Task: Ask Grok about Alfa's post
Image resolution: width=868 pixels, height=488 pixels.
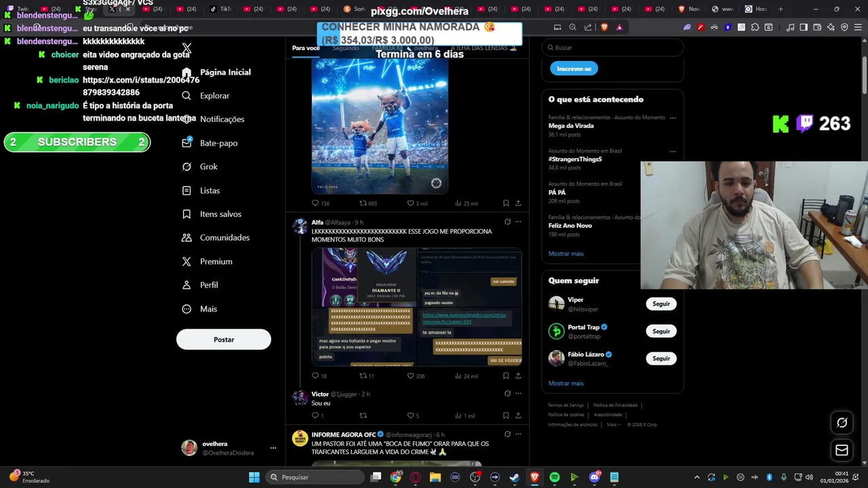Action: [x=507, y=222]
